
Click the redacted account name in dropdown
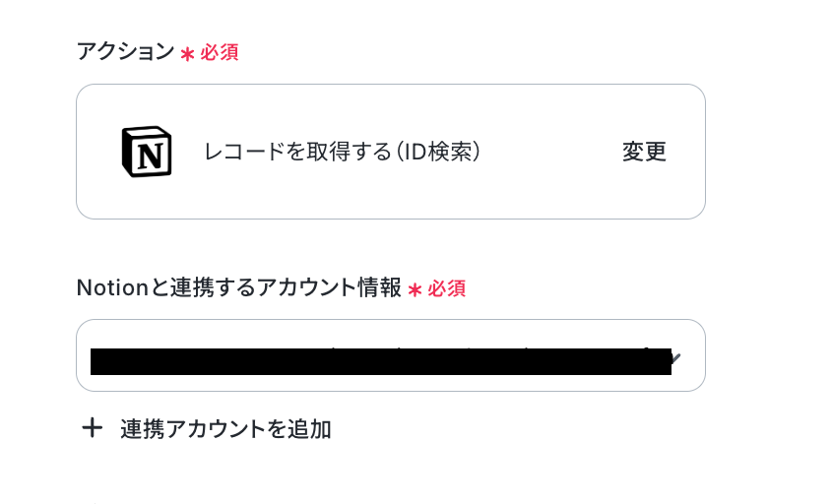click(x=380, y=361)
